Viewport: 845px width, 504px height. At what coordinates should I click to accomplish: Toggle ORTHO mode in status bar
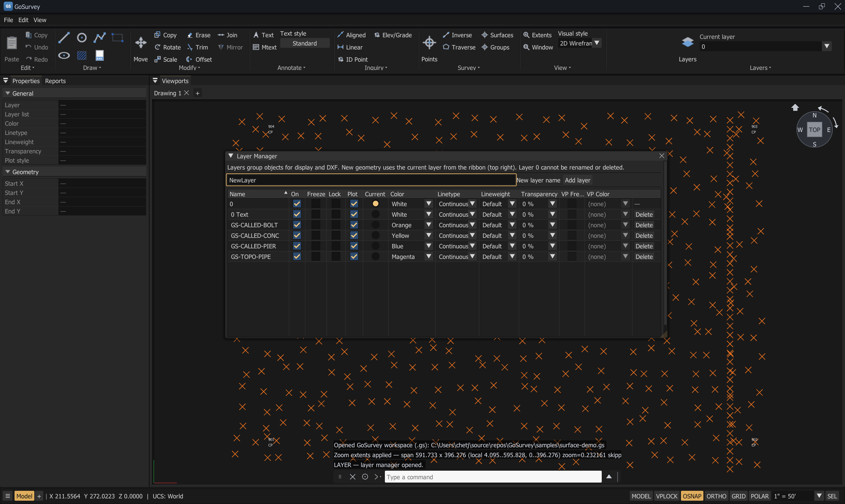tap(716, 496)
